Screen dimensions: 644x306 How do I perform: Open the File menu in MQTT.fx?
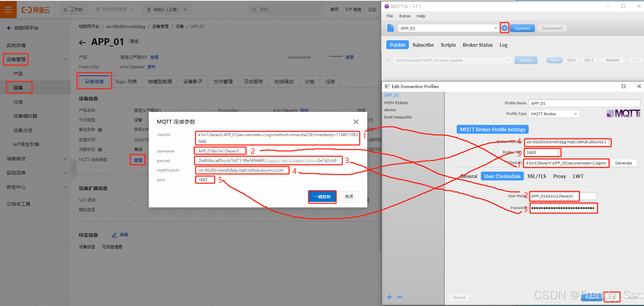[x=390, y=16]
